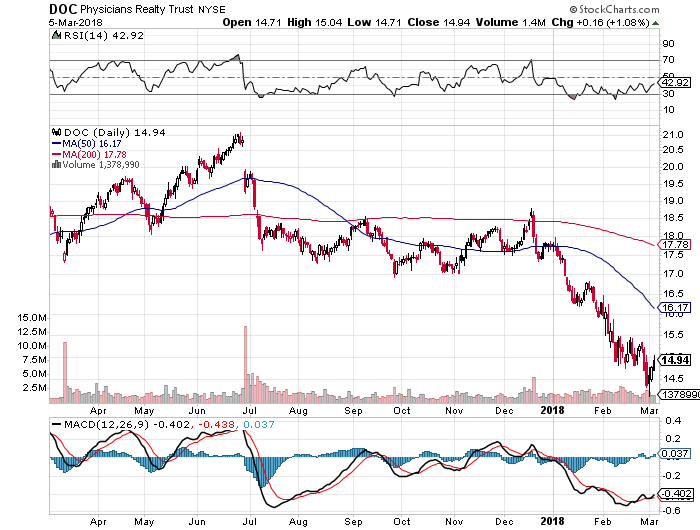Click the Dec label under the MACD panel
The image size is (700, 530).
pos(504,522)
